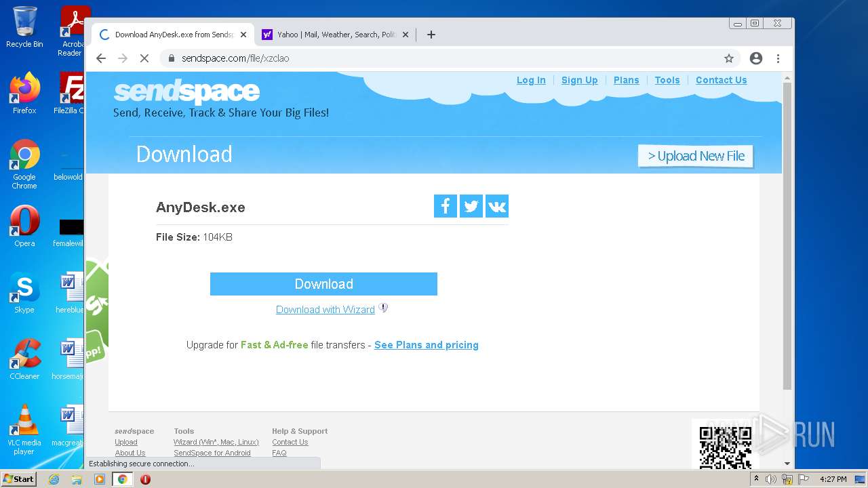Open the Chrome three-dot menu

click(778, 58)
